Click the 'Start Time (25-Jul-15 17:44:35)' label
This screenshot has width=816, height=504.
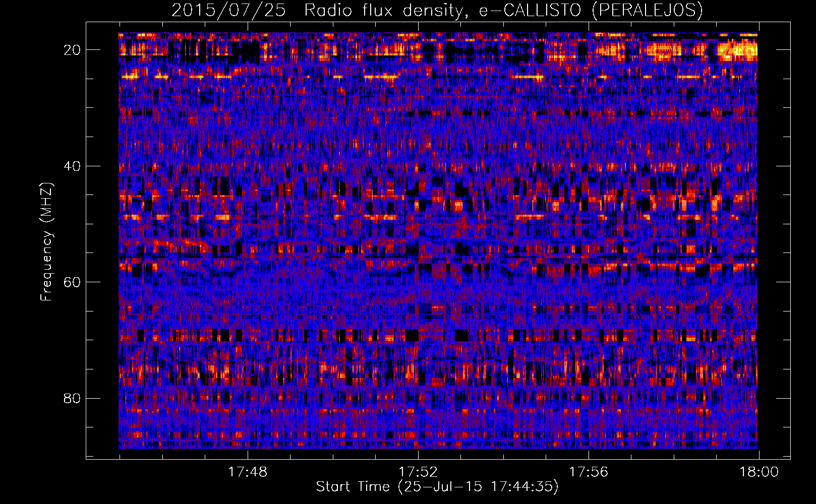click(x=437, y=487)
